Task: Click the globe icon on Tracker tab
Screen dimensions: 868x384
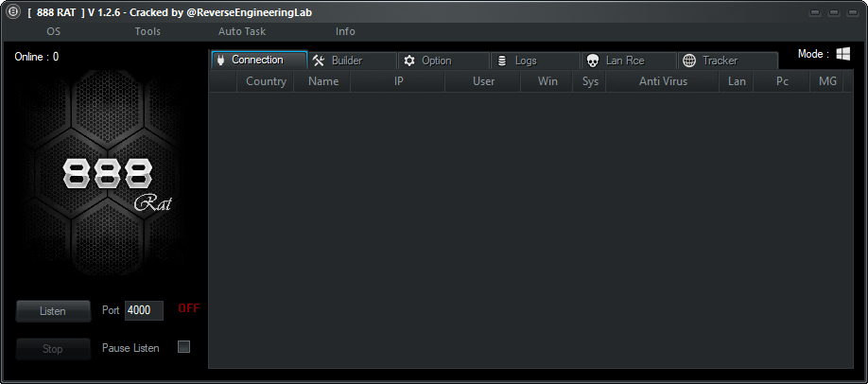Action: pyautogui.click(x=689, y=61)
